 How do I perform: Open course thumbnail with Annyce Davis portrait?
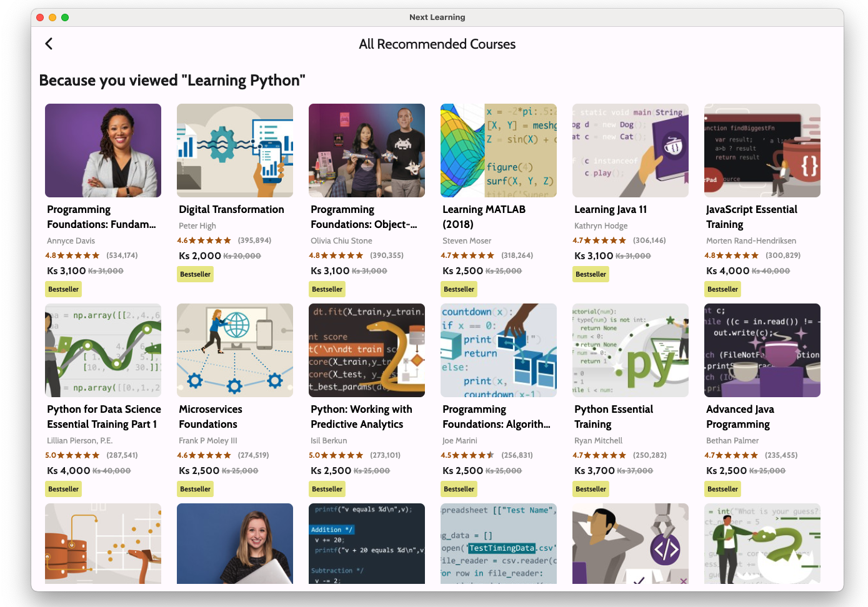click(x=103, y=151)
